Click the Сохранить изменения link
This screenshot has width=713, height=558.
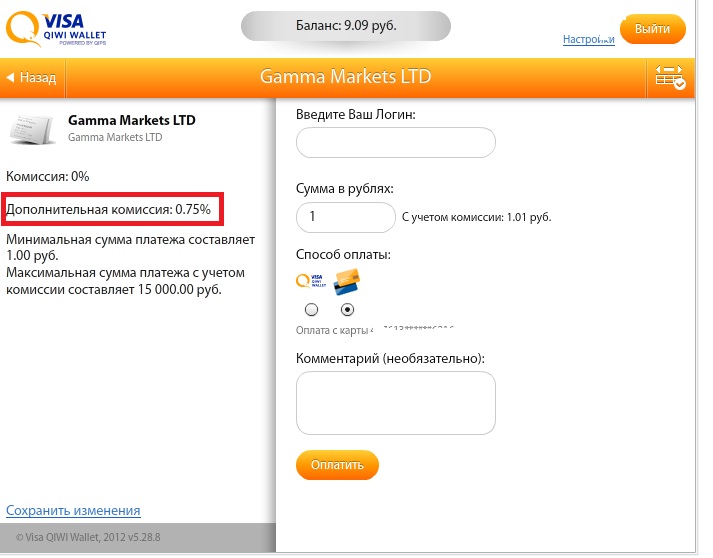pyautogui.click(x=73, y=510)
